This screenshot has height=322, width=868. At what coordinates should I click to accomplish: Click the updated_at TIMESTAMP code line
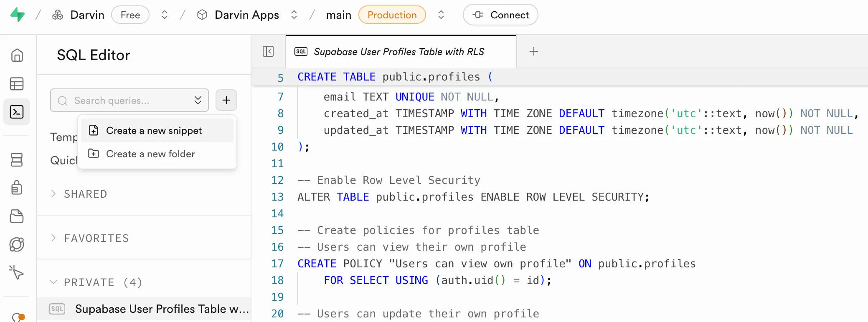tap(589, 130)
